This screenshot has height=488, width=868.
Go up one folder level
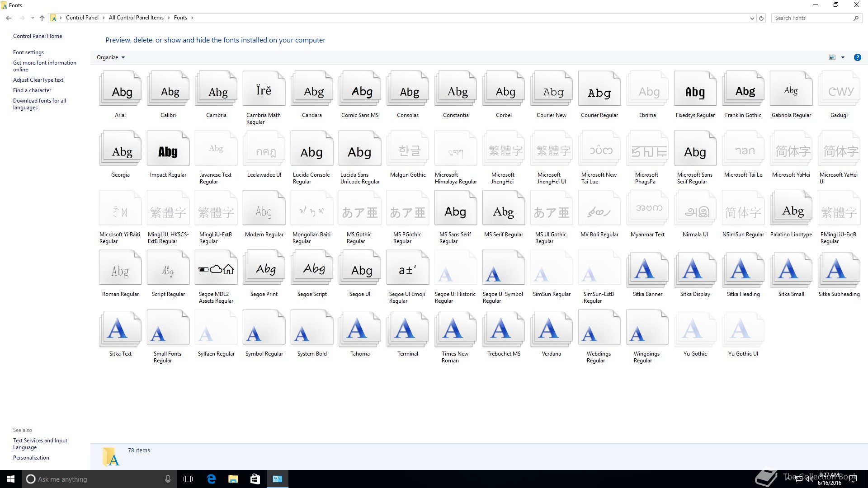[x=42, y=18]
